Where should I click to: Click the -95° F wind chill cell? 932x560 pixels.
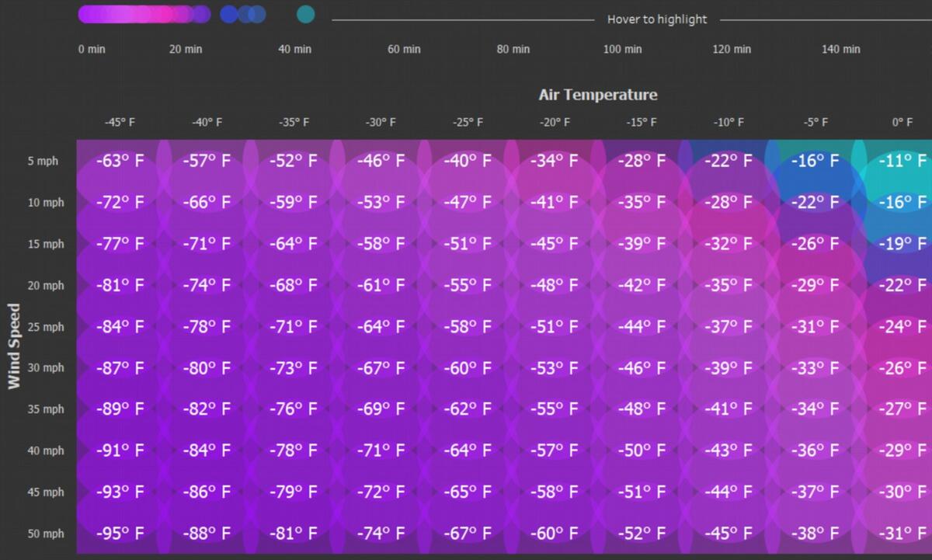[x=120, y=534]
